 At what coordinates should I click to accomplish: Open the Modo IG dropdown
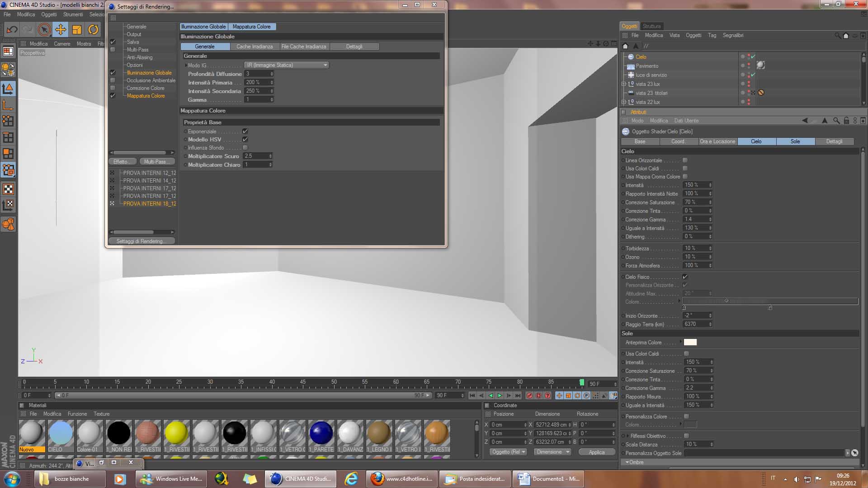(x=287, y=65)
